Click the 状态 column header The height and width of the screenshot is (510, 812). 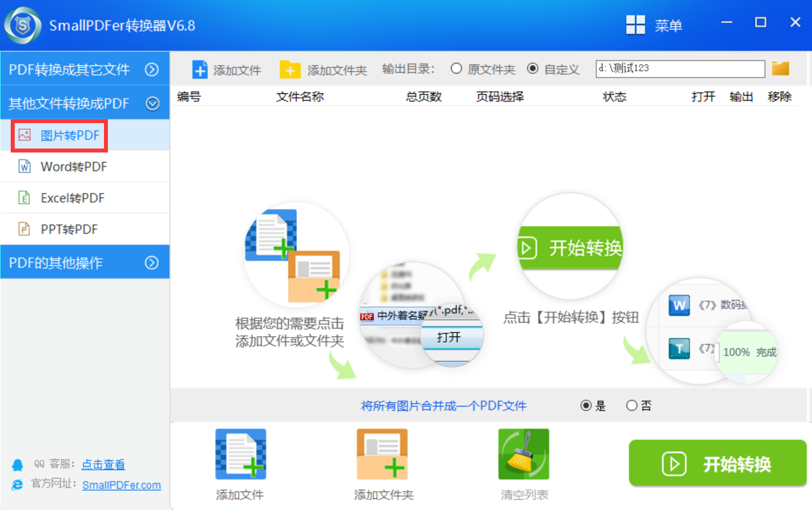pos(615,97)
